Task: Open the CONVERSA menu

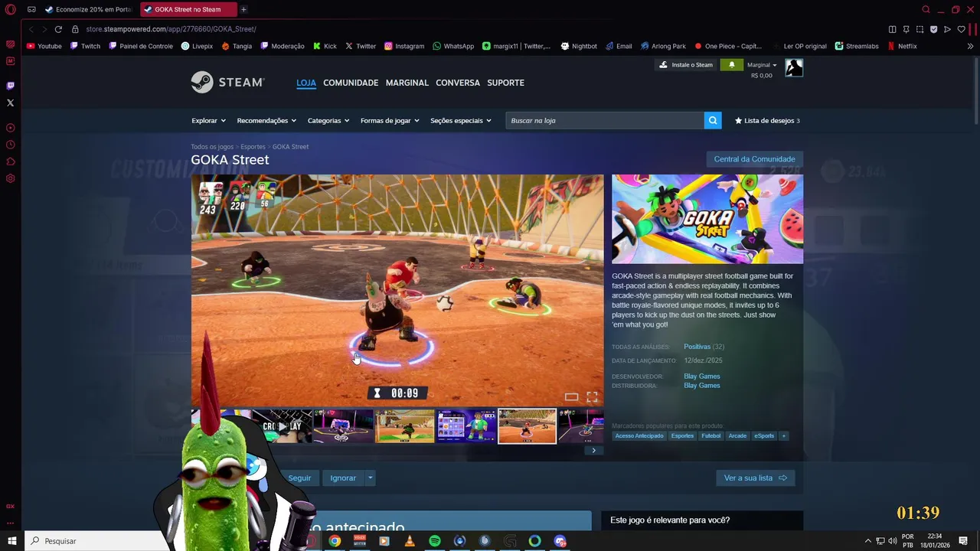Action: [458, 83]
